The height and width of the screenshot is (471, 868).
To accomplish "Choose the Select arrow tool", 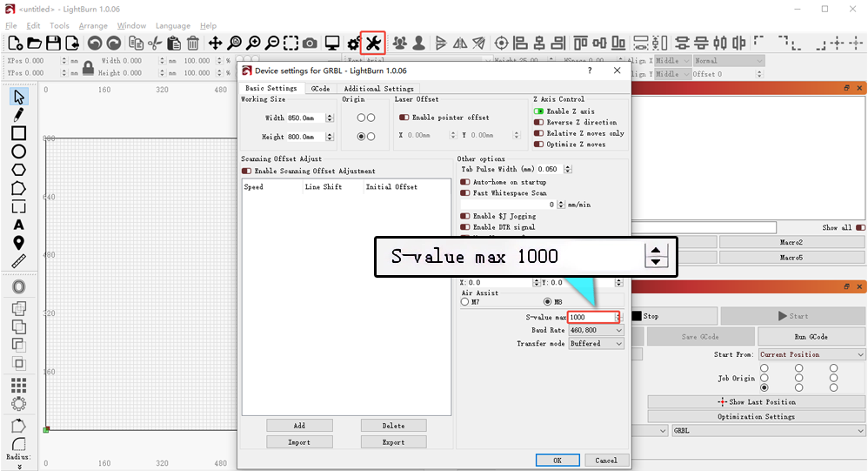I will pos(19,97).
